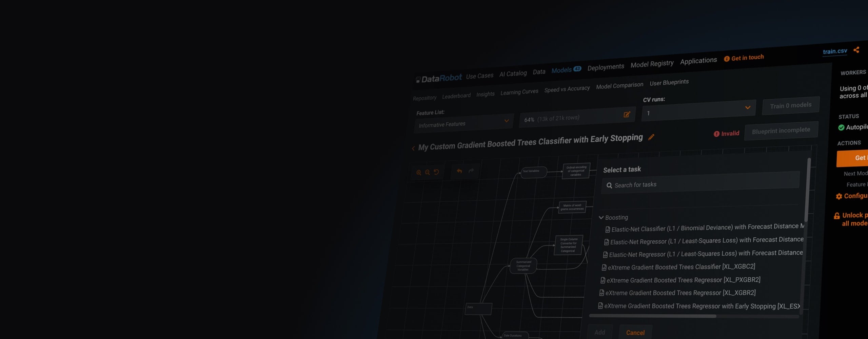Click the Configure gear icon in the sidebar
The height and width of the screenshot is (339, 868).
(x=839, y=196)
